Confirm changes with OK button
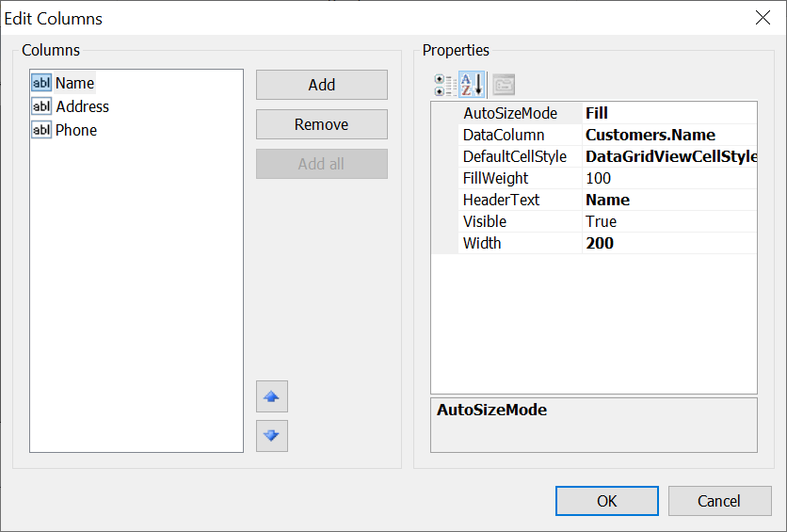 607,501
